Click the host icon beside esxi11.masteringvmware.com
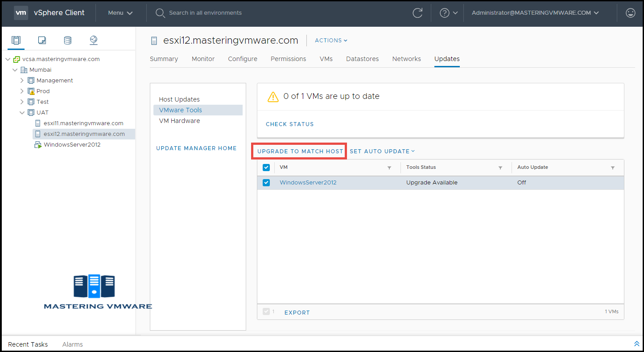This screenshot has width=644, height=352. (38, 123)
